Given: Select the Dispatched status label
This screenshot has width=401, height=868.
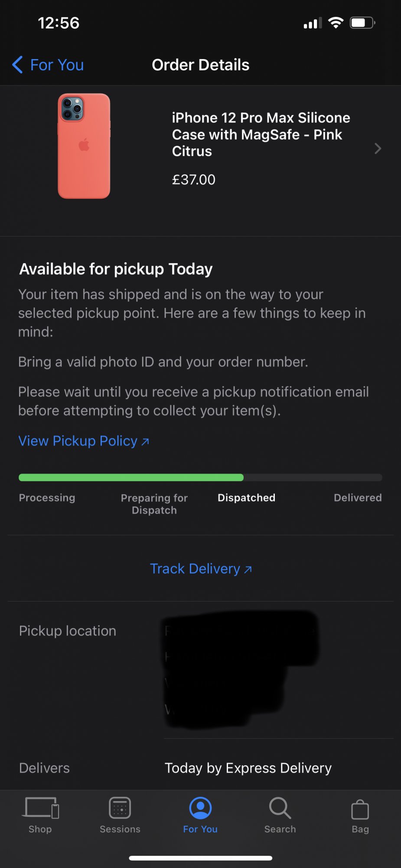Looking at the screenshot, I should pos(246,498).
